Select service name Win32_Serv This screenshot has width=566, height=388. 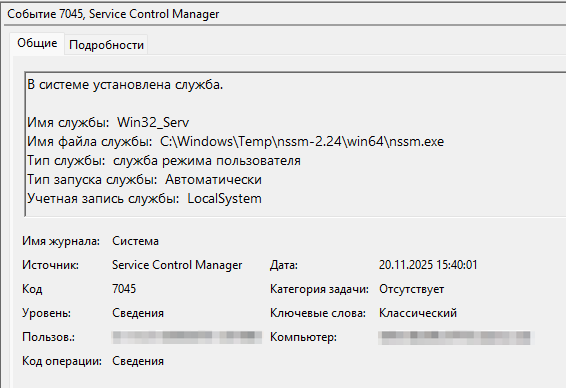point(153,123)
